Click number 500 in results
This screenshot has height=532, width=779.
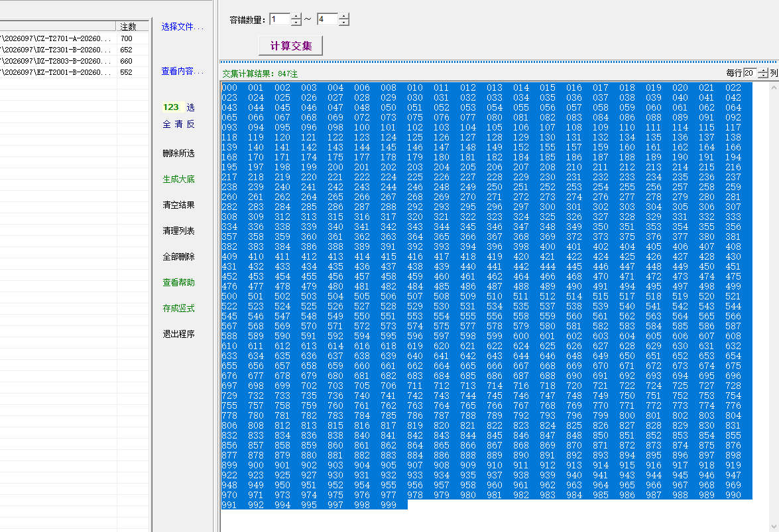click(229, 296)
